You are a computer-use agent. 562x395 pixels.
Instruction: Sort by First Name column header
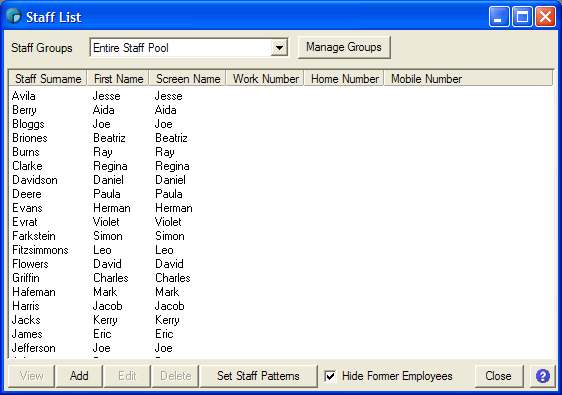pos(118,78)
